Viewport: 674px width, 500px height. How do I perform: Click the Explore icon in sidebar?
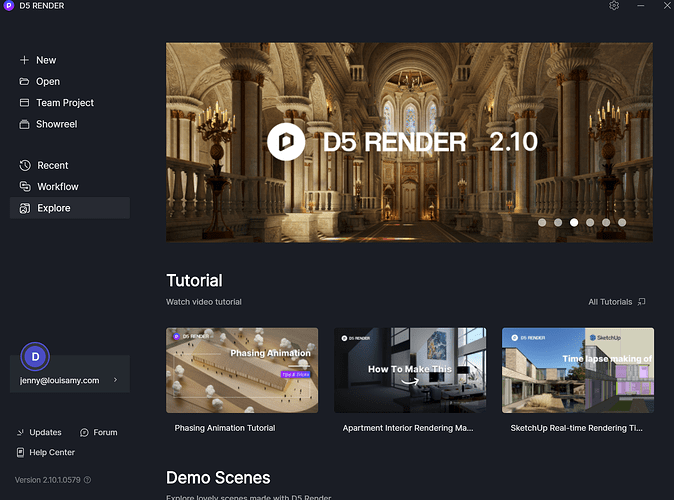click(25, 208)
